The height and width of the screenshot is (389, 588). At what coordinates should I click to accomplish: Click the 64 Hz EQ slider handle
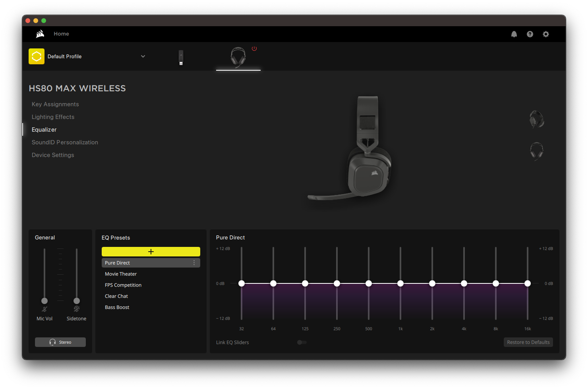click(x=273, y=283)
